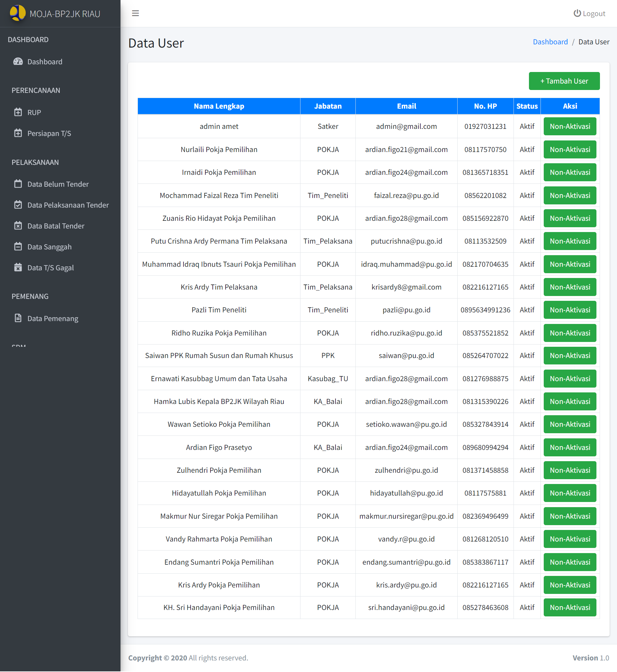The width and height of the screenshot is (617, 672).
Task: Click the Data Belum Tender calendar icon
Action: pyautogui.click(x=18, y=184)
